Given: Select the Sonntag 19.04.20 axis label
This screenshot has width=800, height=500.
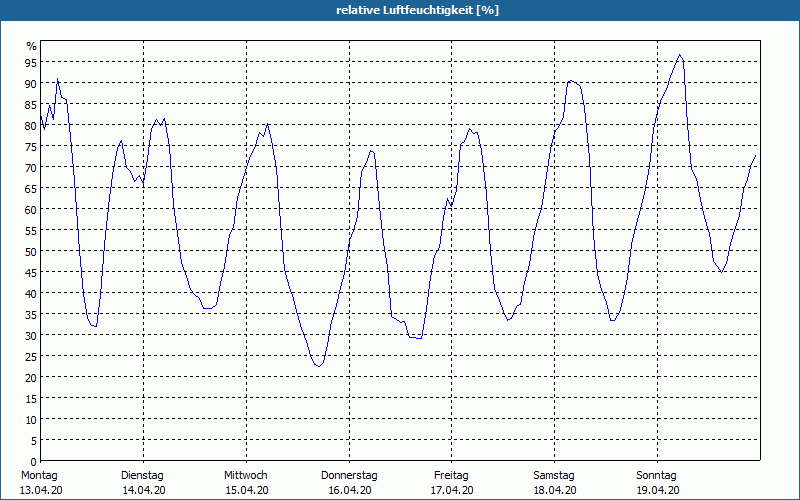Looking at the screenshot, I should (657, 483).
